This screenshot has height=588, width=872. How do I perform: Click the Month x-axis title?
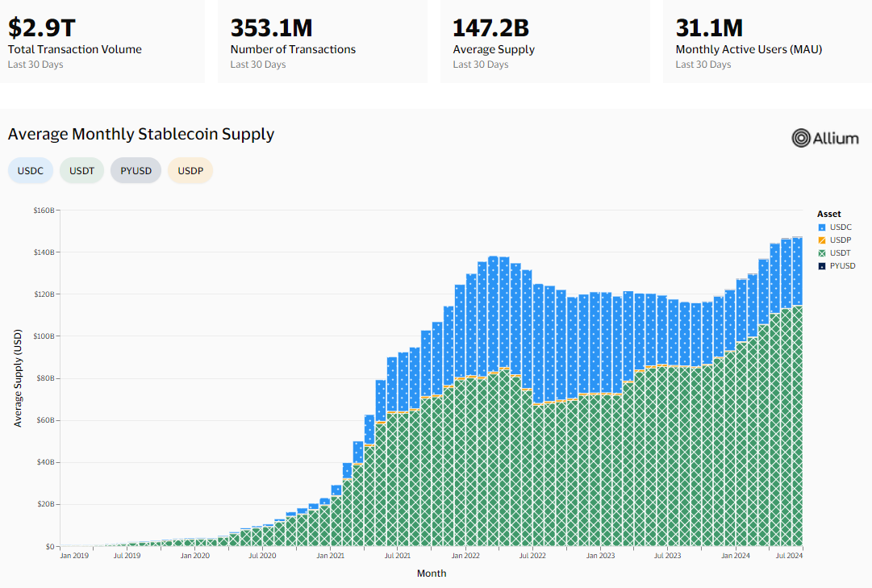tap(432, 573)
